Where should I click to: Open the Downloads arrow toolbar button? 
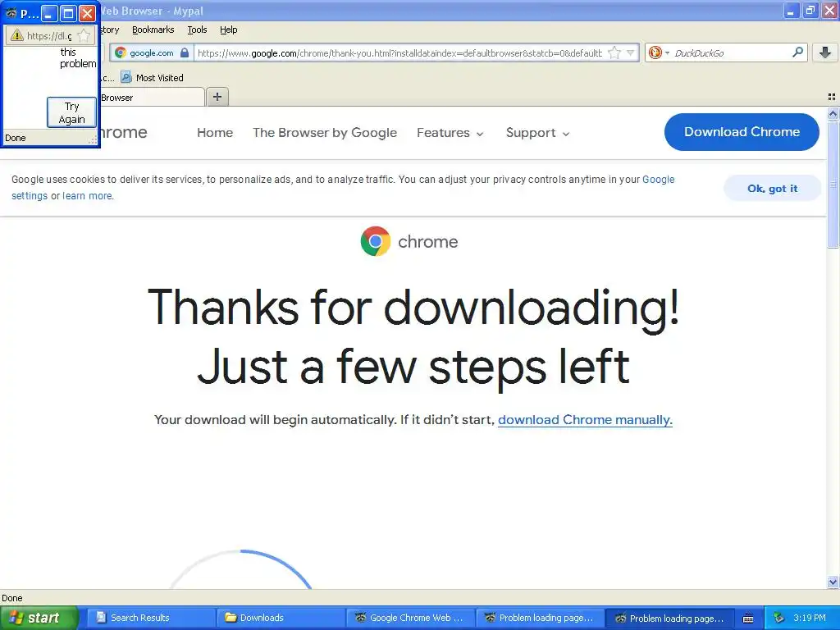tap(825, 52)
